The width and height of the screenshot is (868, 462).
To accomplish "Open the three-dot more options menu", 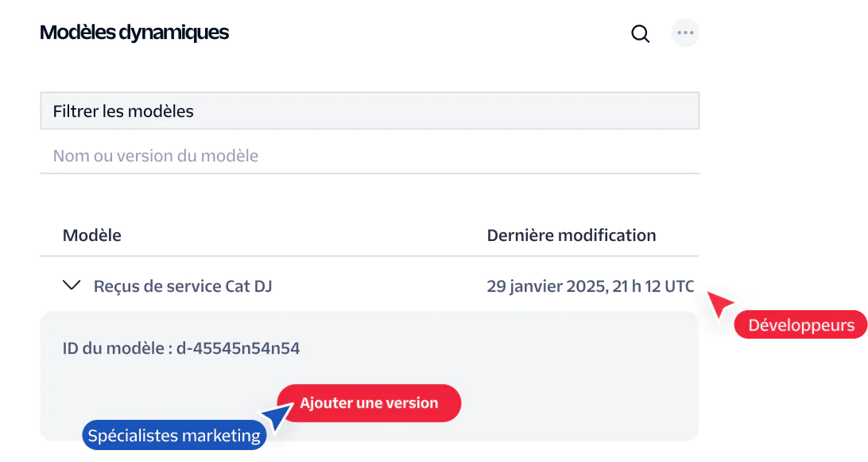I will pos(685,33).
